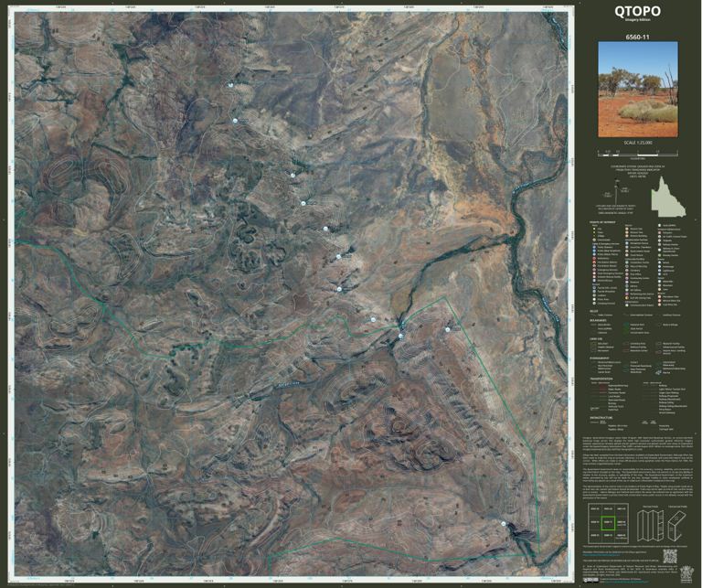Click the QR code
Screen dimensions: 702x588
(x=670, y=556)
